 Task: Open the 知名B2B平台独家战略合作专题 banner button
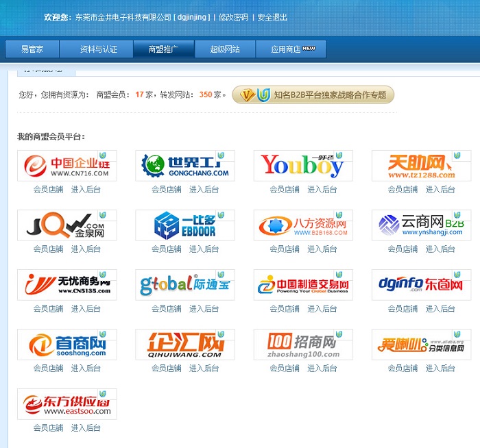click(x=313, y=95)
